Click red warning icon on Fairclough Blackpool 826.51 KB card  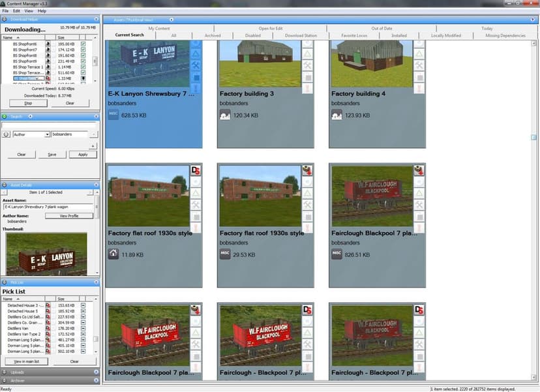[x=419, y=228]
